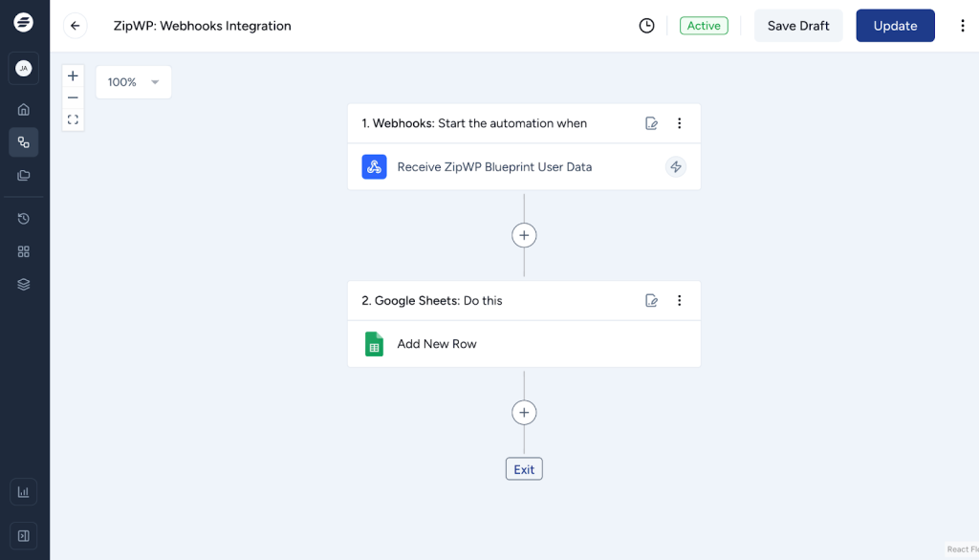Open the 100% zoom level dropdown

(134, 82)
